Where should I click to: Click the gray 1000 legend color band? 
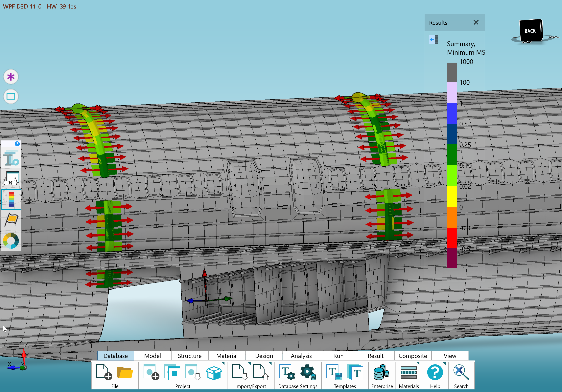coord(452,72)
